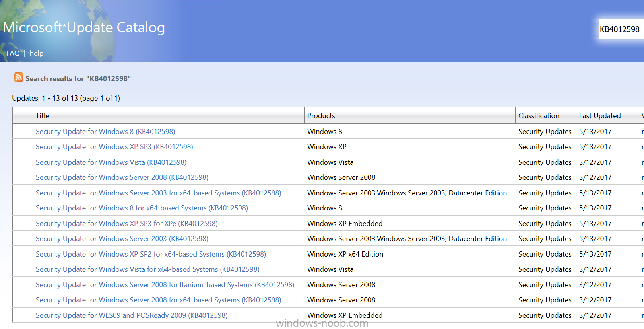Open Windows 8 for x64-based Systems update
The height and width of the screenshot is (329, 644).
click(x=142, y=208)
